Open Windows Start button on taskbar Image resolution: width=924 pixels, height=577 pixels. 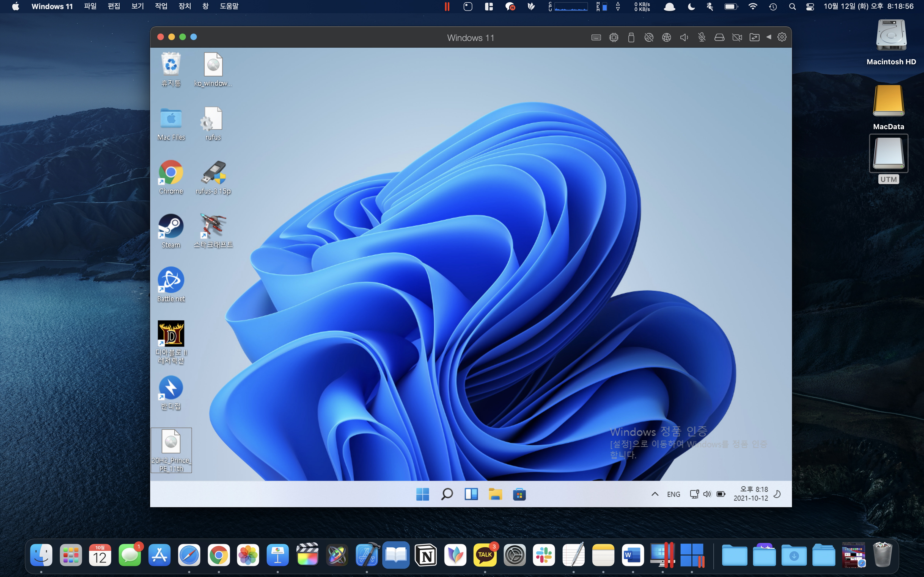click(x=422, y=494)
